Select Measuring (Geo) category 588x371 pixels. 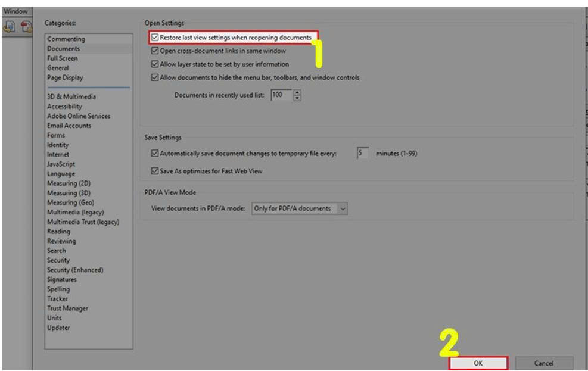pyautogui.click(x=70, y=202)
